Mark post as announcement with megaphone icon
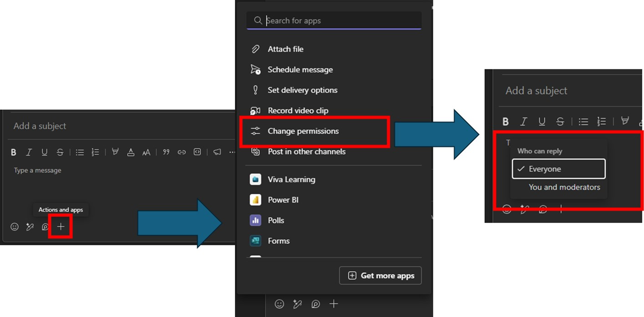Image resolution: width=644 pixels, height=317 pixels. pyautogui.click(x=217, y=152)
